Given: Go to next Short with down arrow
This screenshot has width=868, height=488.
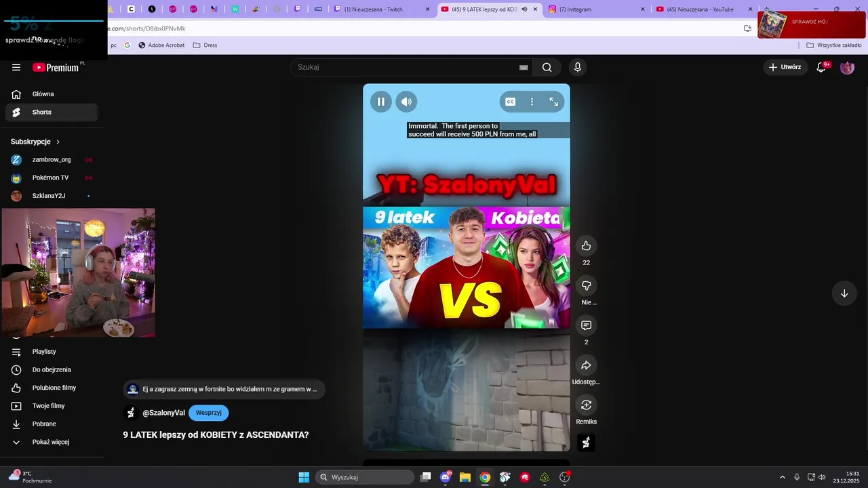Looking at the screenshot, I should (x=844, y=293).
